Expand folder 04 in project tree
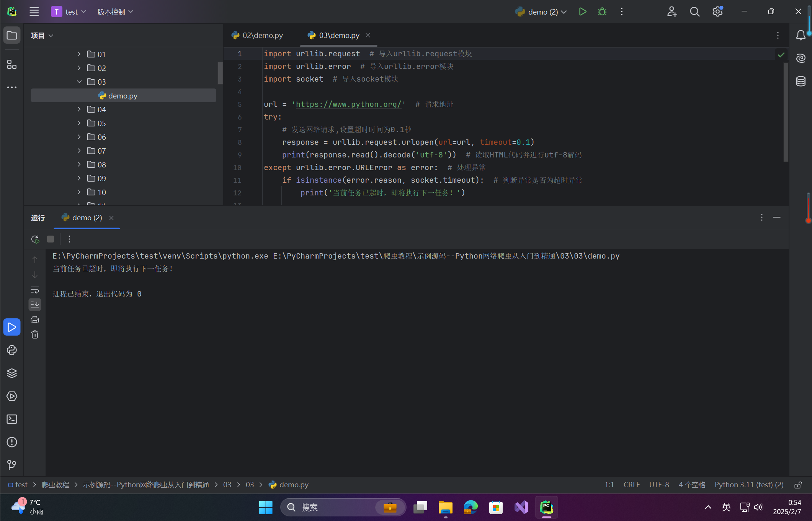This screenshot has height=521, width=812. point(79,110)
